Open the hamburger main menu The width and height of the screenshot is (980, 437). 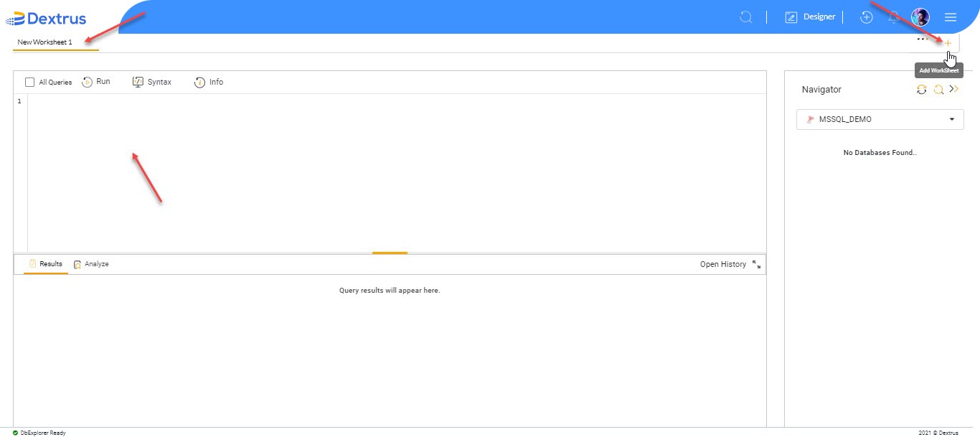[x=951, y=17]
